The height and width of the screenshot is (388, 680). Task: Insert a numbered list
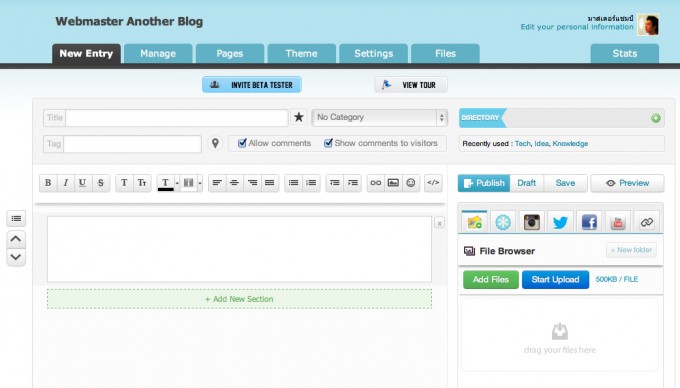pos(311,183)
